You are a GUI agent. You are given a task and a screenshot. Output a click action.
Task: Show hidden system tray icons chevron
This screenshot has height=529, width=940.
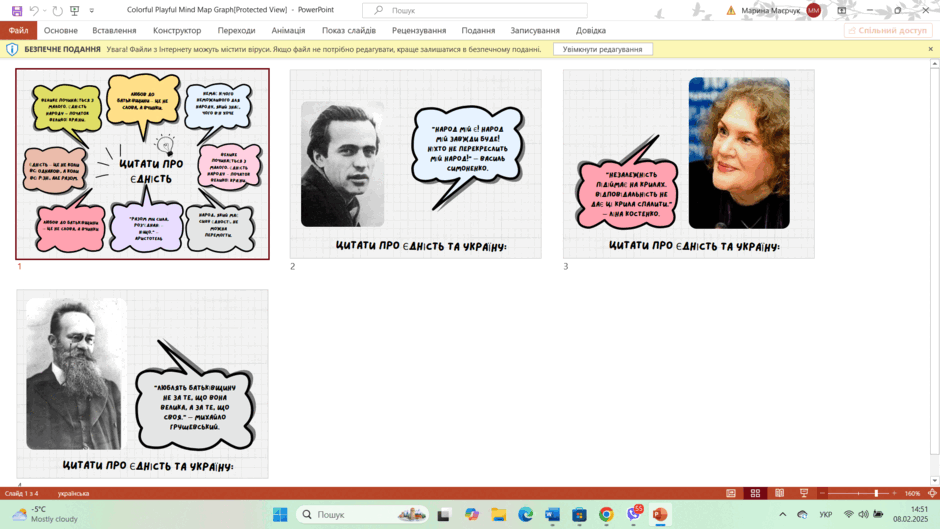(x=783, y=515)
